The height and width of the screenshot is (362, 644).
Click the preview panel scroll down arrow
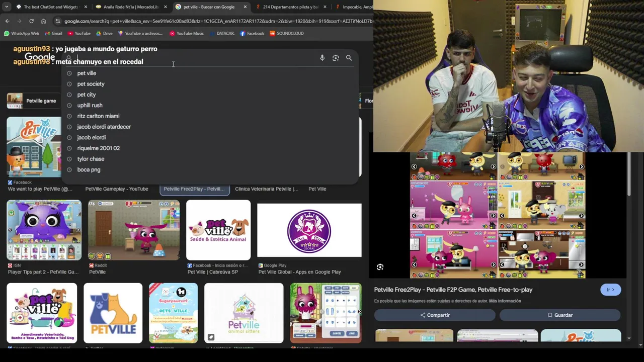coord(629,338)
